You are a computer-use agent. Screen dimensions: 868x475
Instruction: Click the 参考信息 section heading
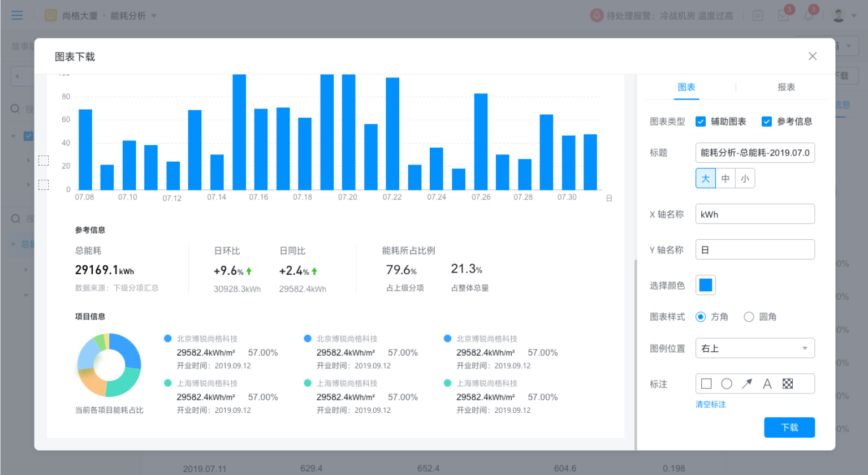click(90, 230)
